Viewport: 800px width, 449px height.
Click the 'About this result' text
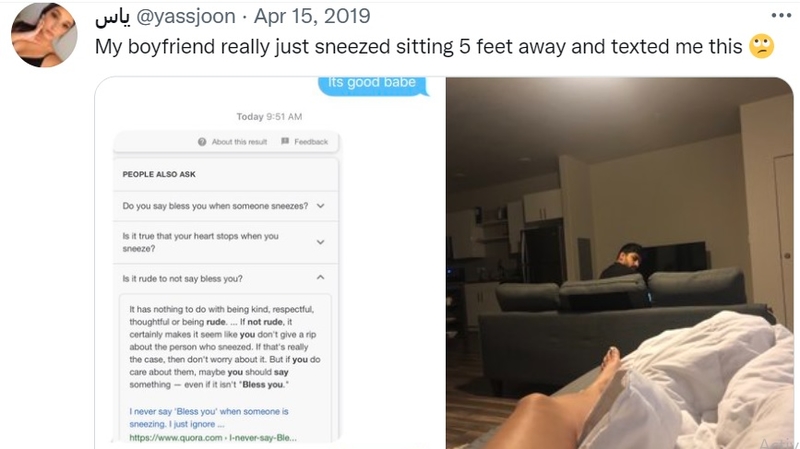[x=239, y=142]
